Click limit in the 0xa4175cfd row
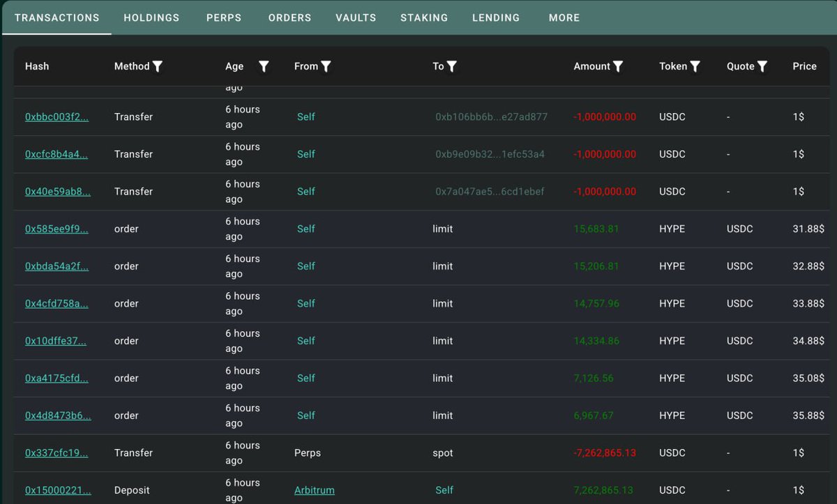This screenshot has height=504, width=837. (x=443, y=379)
